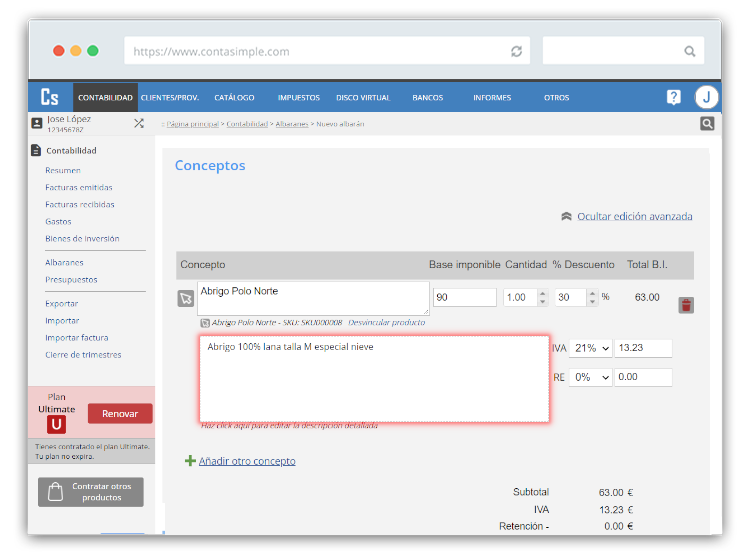
Task: Reload page with browser refresh icon
Action: tap(516, 51)
